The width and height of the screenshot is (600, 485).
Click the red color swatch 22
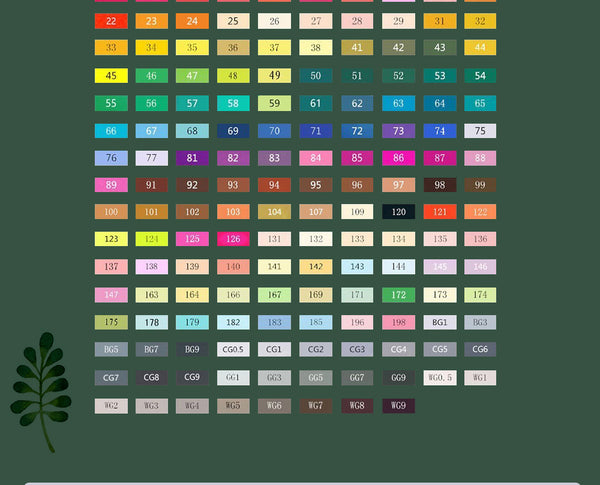pyautogui.click(x=111, y=21)
